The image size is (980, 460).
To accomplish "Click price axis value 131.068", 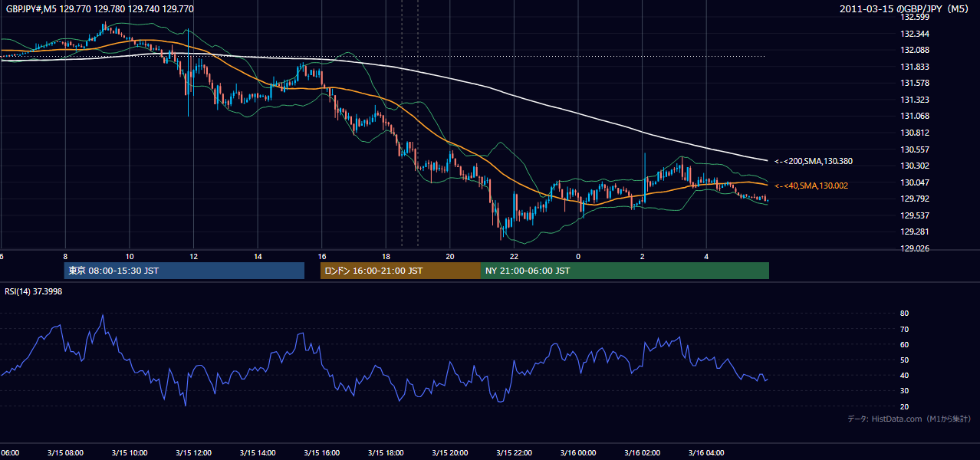I will coord(914,116).
